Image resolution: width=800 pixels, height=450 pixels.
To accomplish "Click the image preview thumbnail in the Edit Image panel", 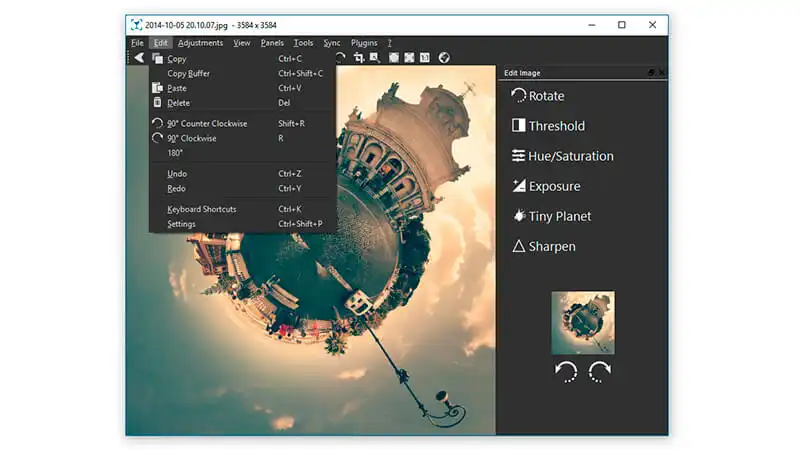I will (x=583, y=322).
